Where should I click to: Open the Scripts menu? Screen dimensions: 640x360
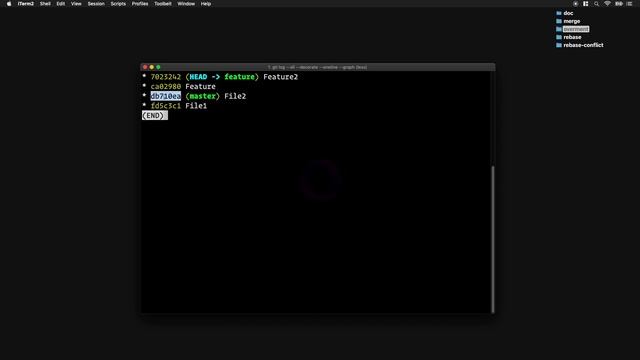118,4
